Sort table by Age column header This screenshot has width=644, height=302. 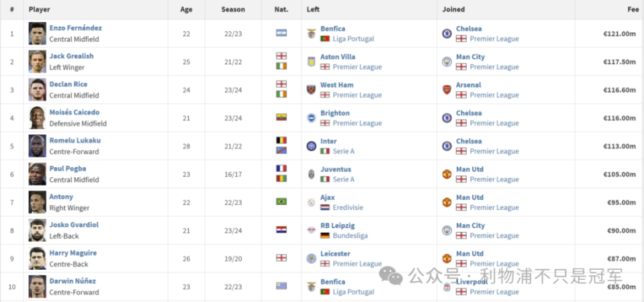click(x=186, y=9)
